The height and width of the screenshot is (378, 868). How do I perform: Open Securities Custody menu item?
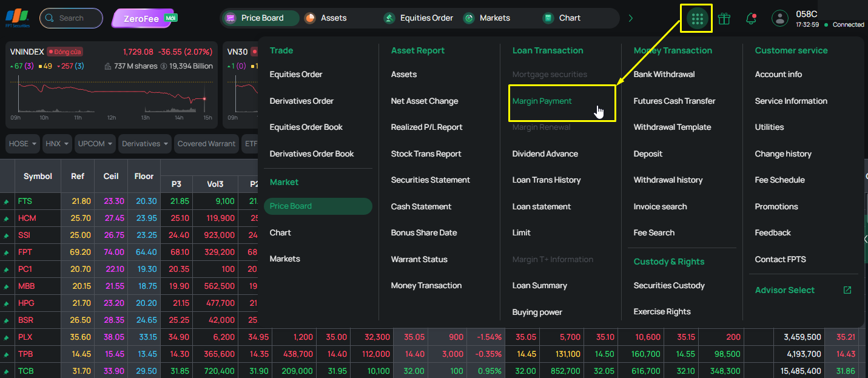(x=669, y=286)
